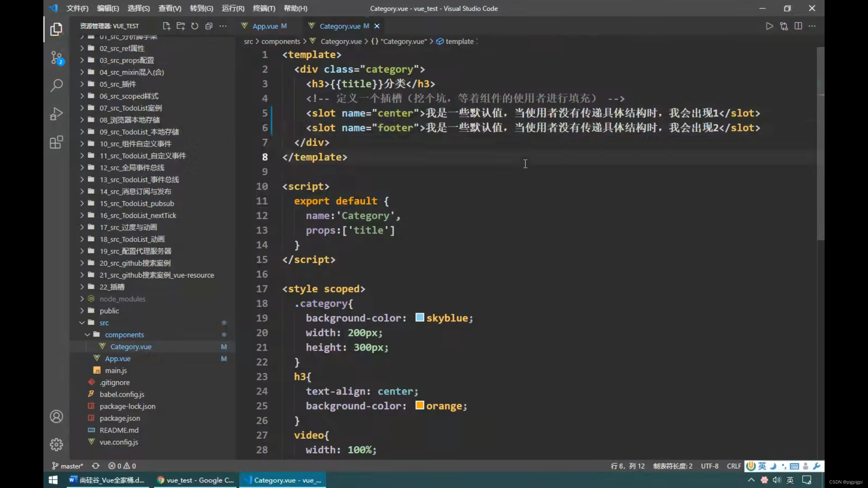Open the Explorer view in the activity bar
868x488 pixels.
56,29
